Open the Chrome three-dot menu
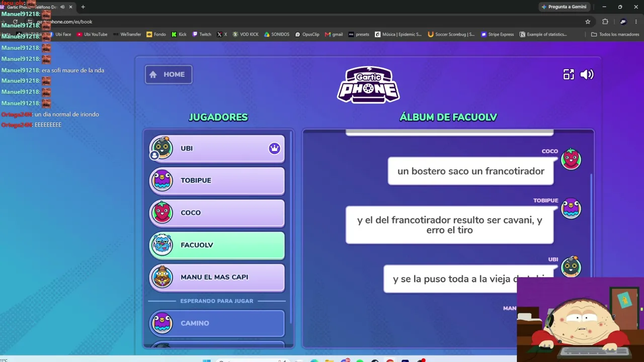This screenshot has width=644, height=362. pyautogui.click(x=636, y=22)
